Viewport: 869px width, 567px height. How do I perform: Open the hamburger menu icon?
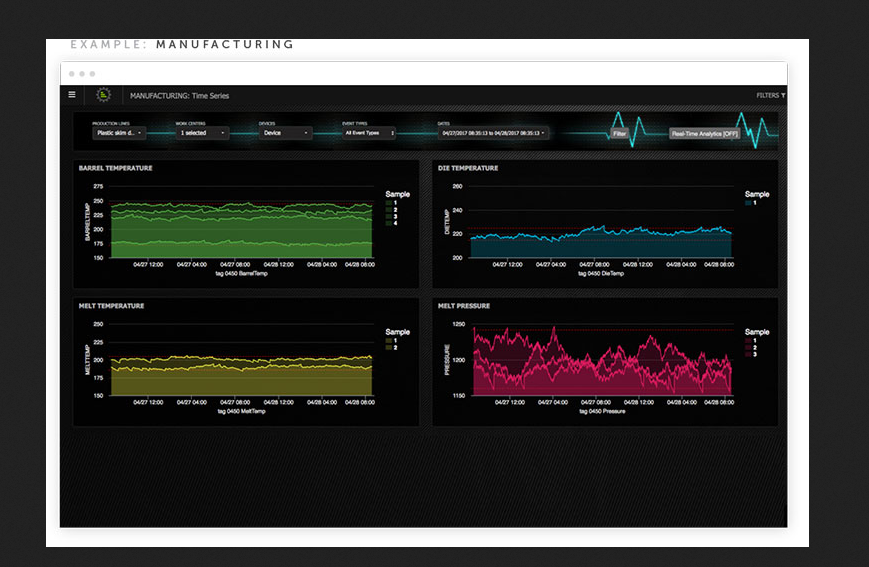[72, 95]
